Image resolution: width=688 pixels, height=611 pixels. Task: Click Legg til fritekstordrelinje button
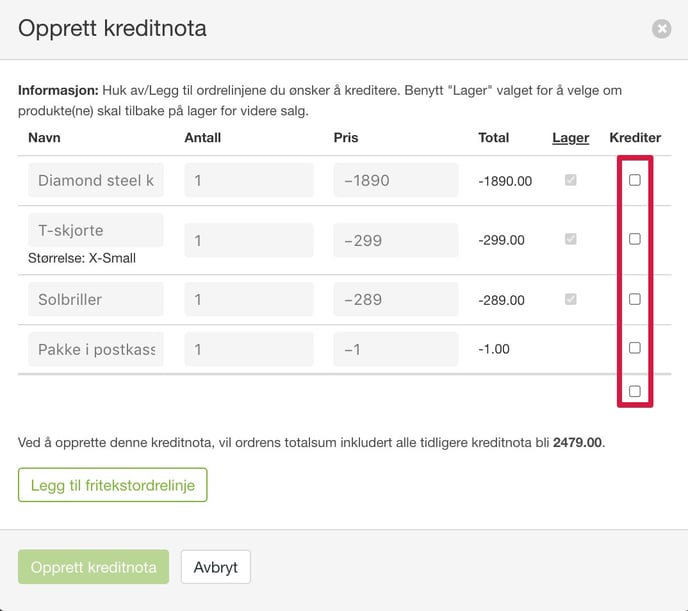[113, 485]
